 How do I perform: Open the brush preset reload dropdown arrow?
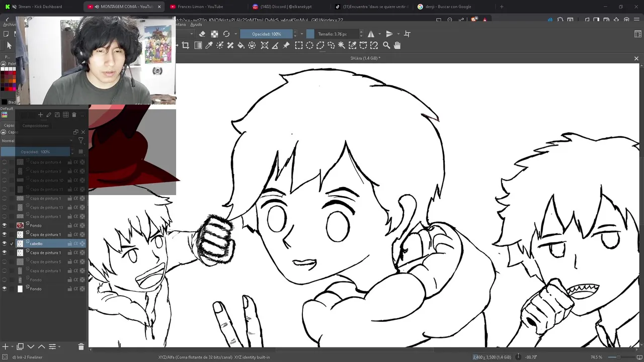[235, 34]
